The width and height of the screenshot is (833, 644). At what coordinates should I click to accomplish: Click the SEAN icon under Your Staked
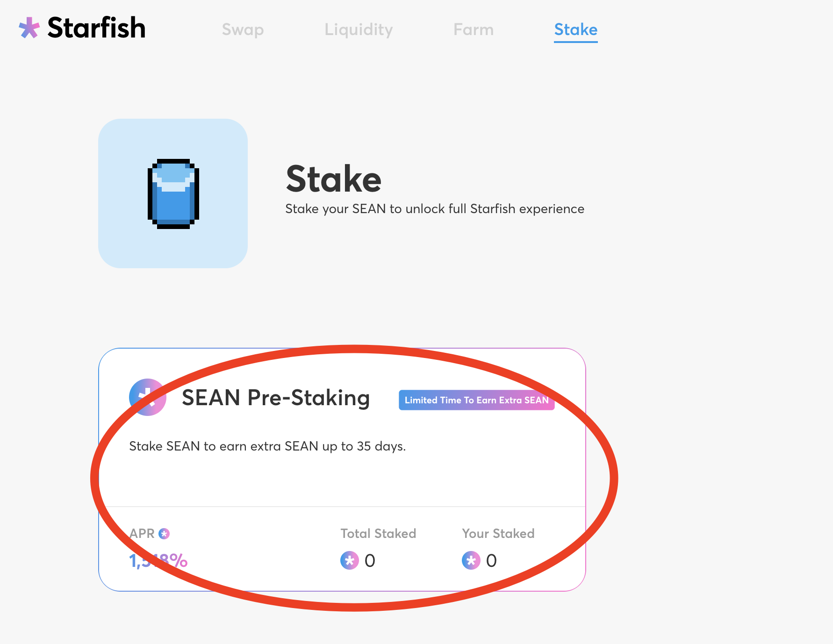point(471,560)
